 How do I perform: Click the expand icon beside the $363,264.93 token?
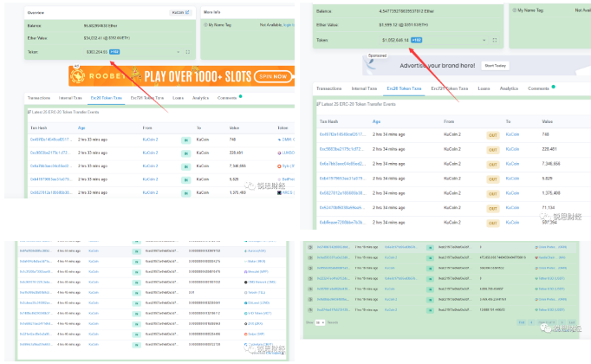point(188,52)
